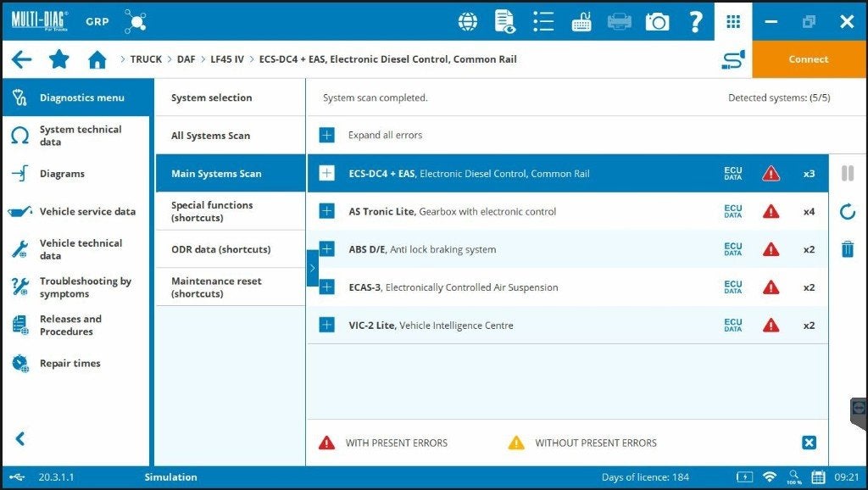
Task: Click the network nodes icon beside GRP
Action: coord(136,21)
